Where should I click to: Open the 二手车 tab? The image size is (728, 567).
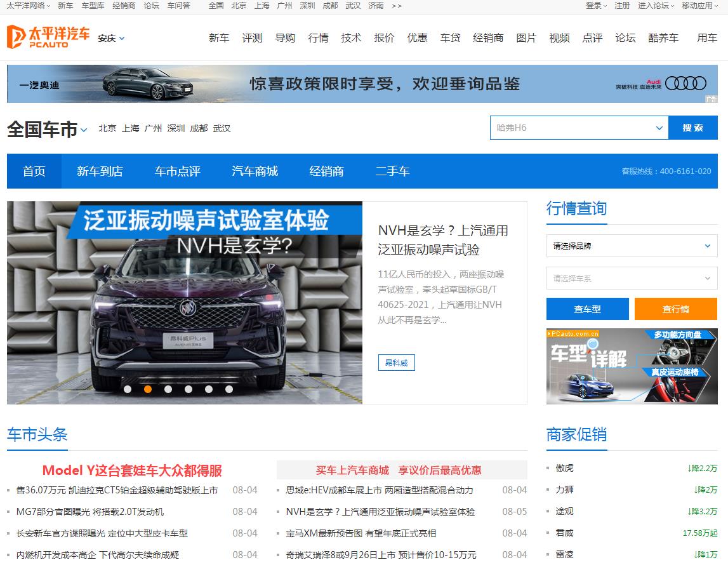pos(392,171)
